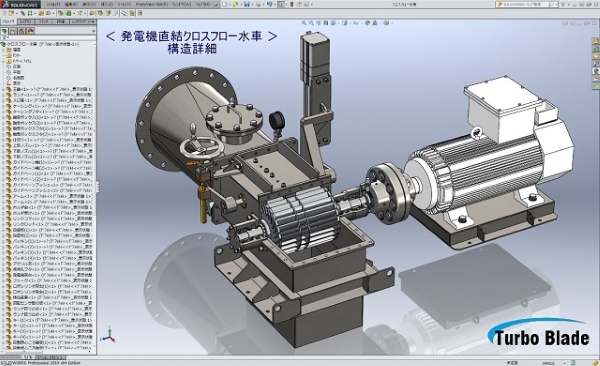Open the FeatureManager design tree tab icon

(4, 31)
